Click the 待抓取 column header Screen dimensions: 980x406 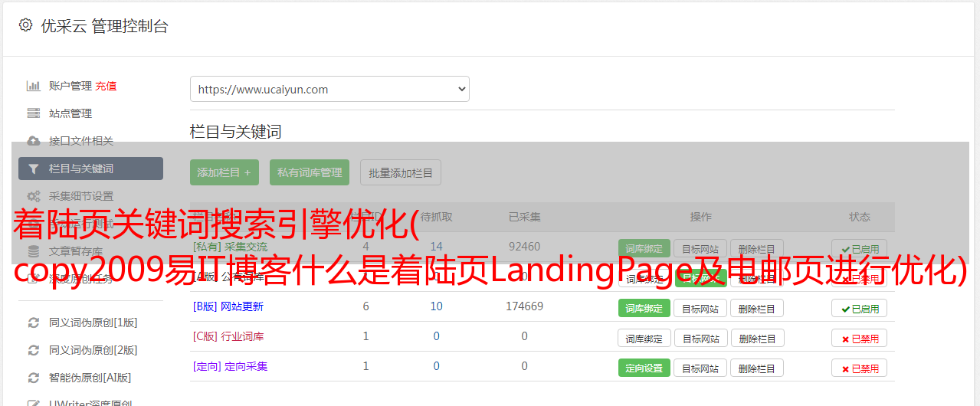point(436,217)
